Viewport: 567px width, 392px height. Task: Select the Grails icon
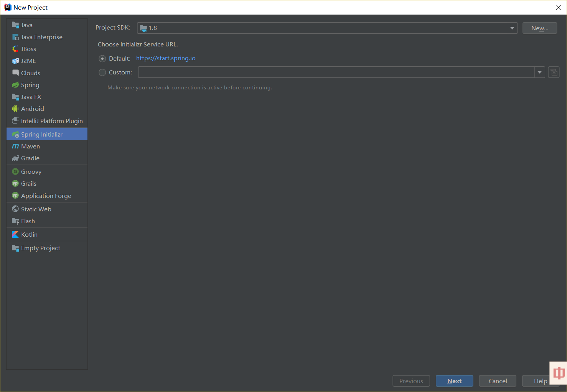coord(15,183)
